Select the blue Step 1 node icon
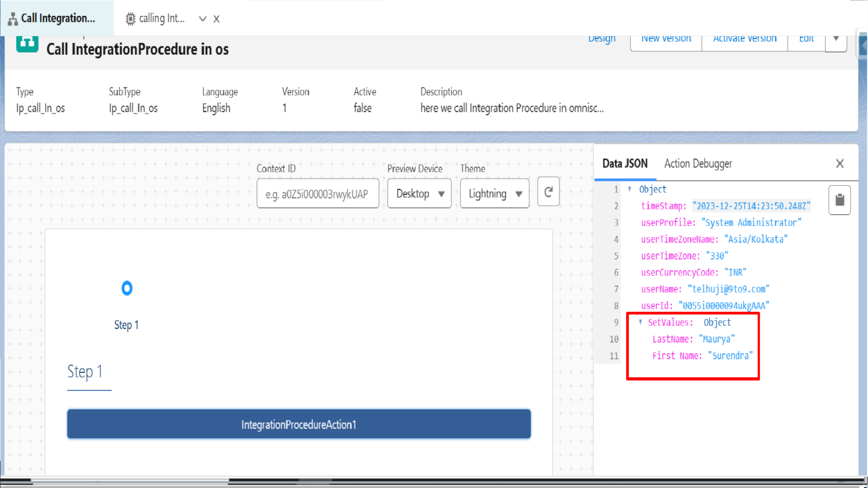 tap(127, 288)
